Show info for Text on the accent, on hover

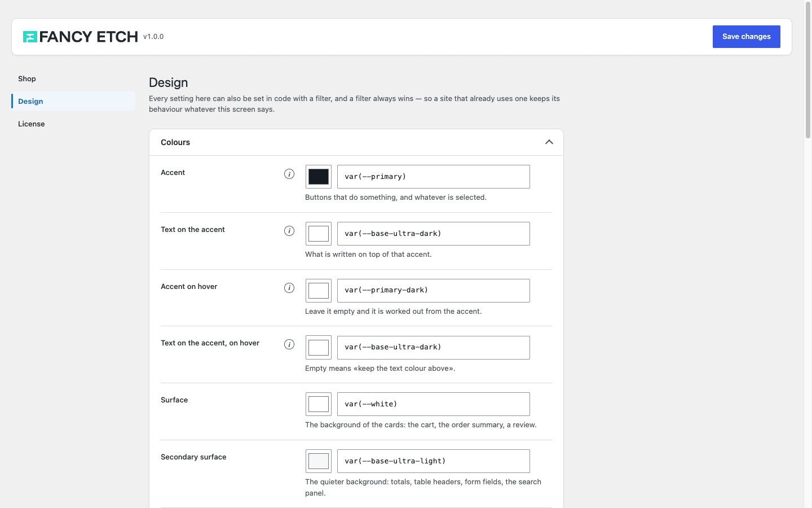click(289, 344)
